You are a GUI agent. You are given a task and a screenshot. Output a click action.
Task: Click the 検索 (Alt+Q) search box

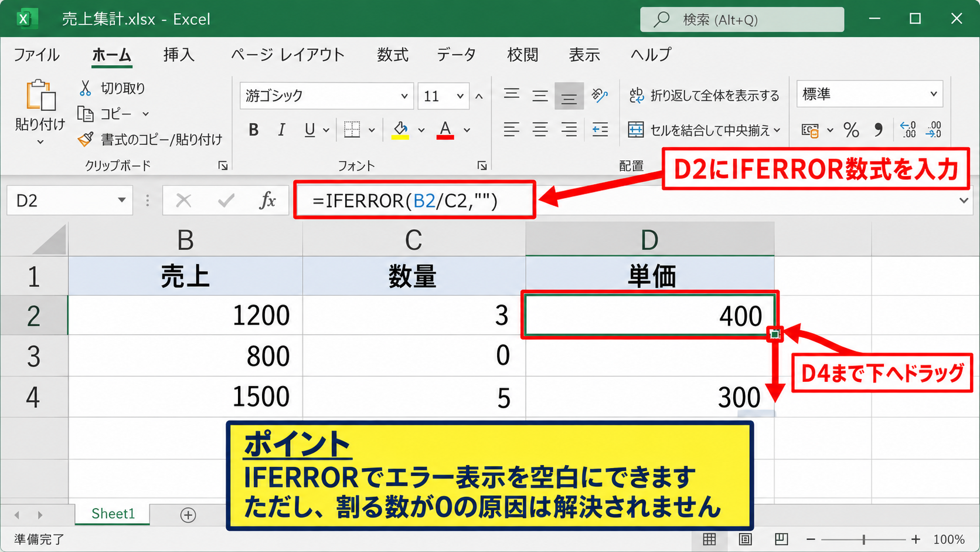[x=742, y=19]
